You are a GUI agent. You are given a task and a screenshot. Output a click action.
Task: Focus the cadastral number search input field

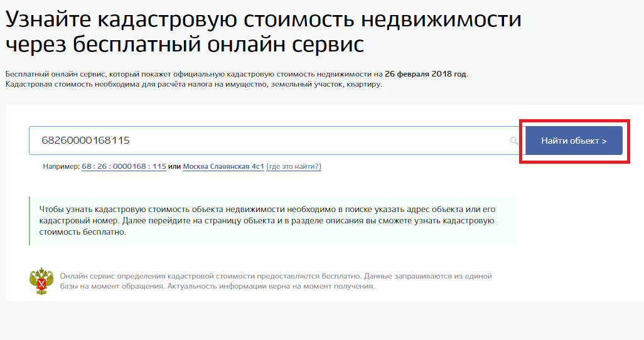pyautogui.click(x=277, y=141)
